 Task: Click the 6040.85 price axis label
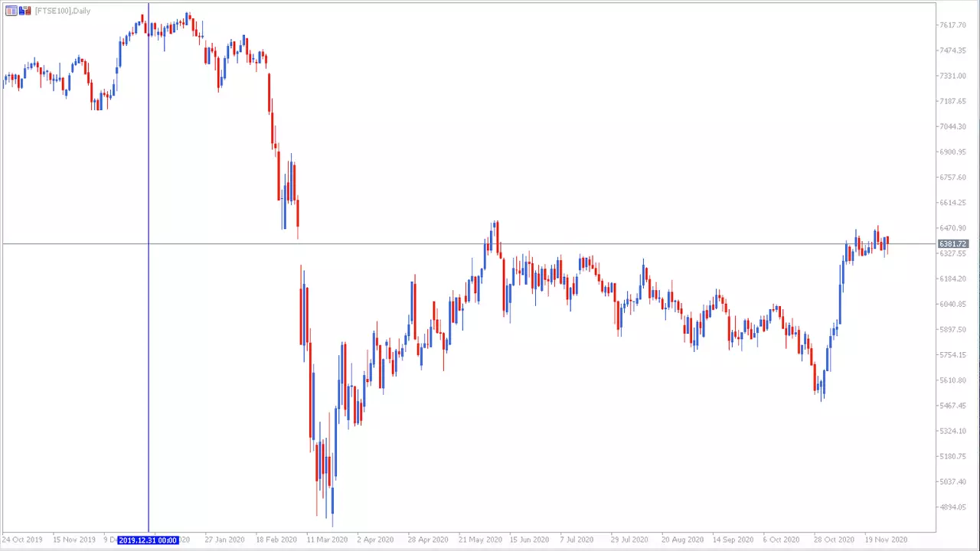(x=952, y=304)
